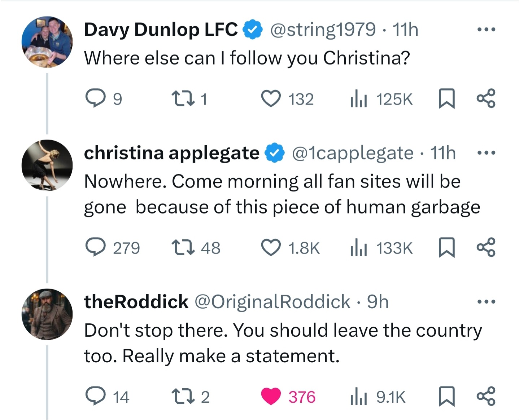Viewport: 519px width, 420px height.
Task: Open the @1capplegate profile link
Action: (352, 153)
